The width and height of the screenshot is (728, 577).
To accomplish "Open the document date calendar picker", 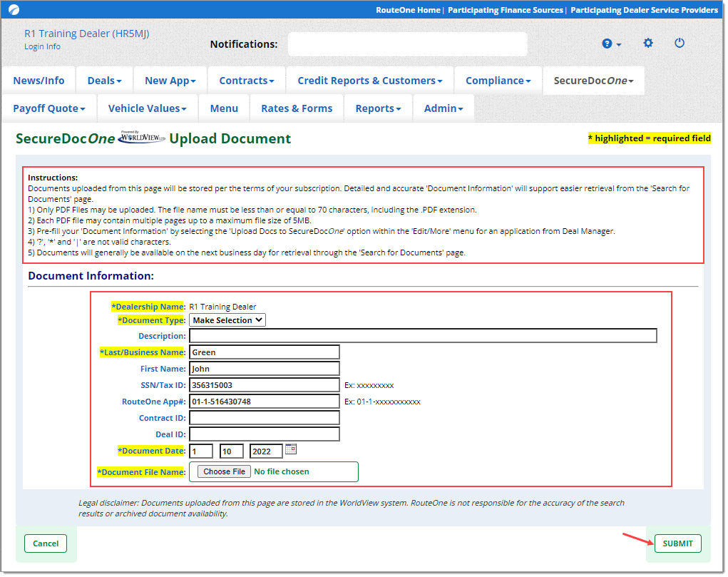I will click(x=291, y=449).
